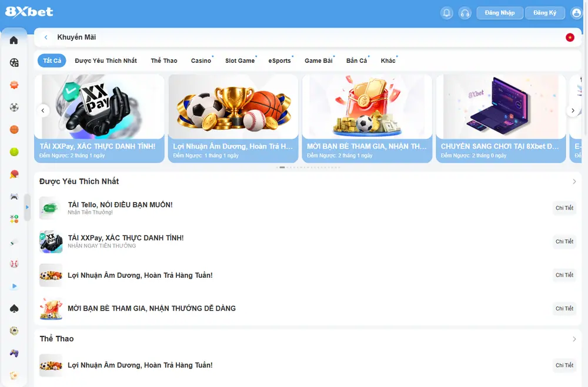The image size is (588, 387).
Task: Open the live sports ball-with-play icon in sidebar
Action: tap(14, 63)
